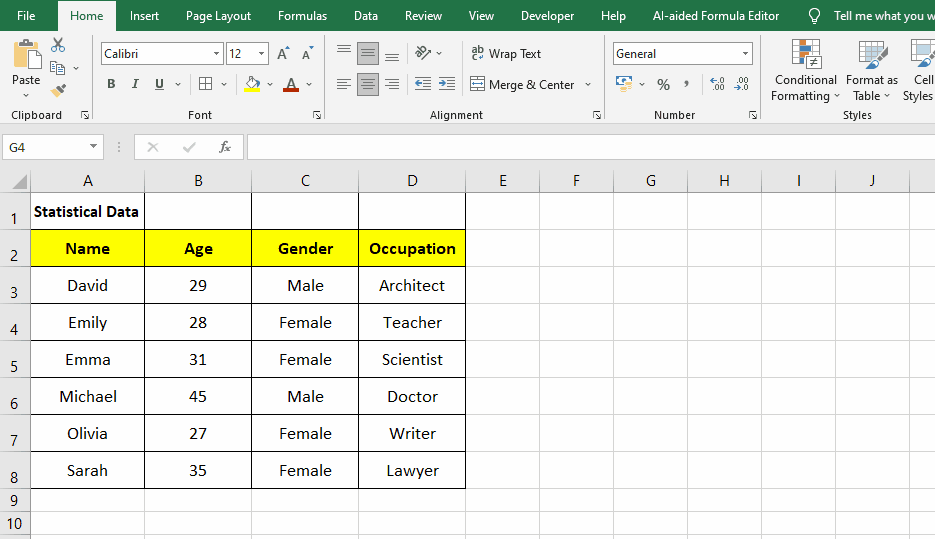This screenshot has width=935, height=539.
Task: Open Merge & Center dropdown arrow
Action: (587, 84)
